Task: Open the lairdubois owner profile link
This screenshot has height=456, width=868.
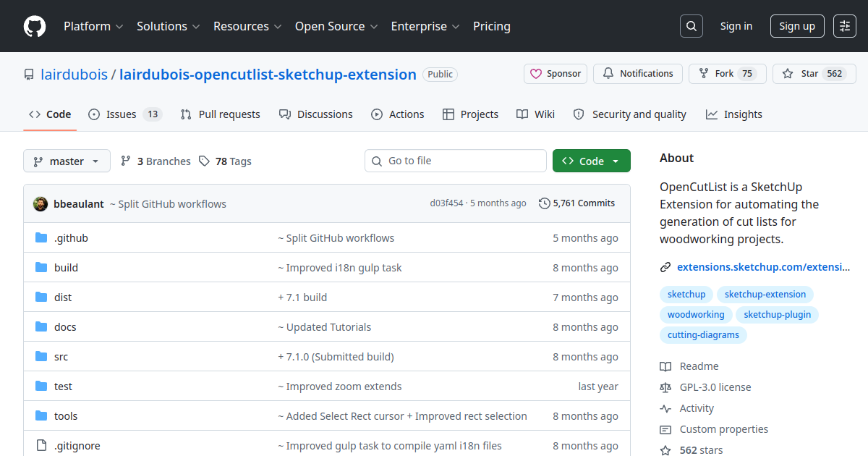Action: click(x=74, y=74)
